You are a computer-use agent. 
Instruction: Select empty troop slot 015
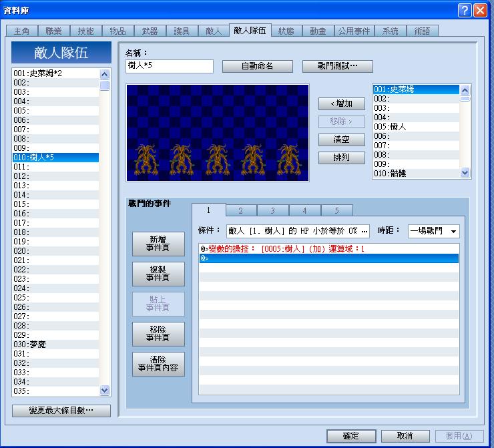pyautogui.click(x=56, y=204)
